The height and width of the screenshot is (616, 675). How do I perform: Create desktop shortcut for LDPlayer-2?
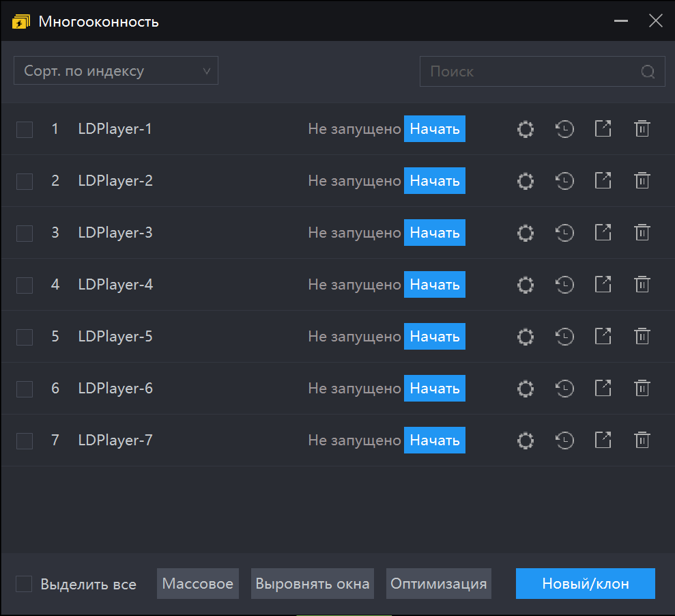pyautogui.click(x=603, y=180)
